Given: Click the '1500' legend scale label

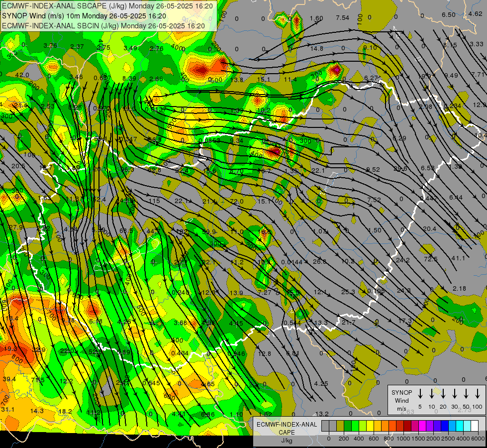Looking at the screenshot, I should tap(418, 439).
